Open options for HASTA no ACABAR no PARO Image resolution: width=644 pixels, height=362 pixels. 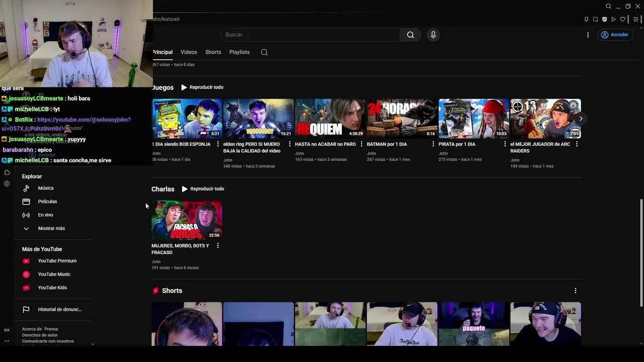coord(361,144)
